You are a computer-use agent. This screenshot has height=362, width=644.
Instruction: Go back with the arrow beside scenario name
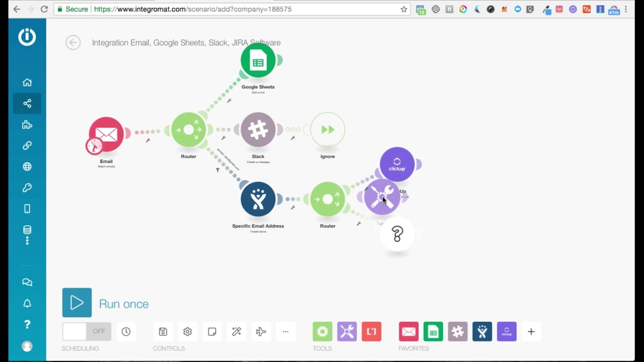73,42
